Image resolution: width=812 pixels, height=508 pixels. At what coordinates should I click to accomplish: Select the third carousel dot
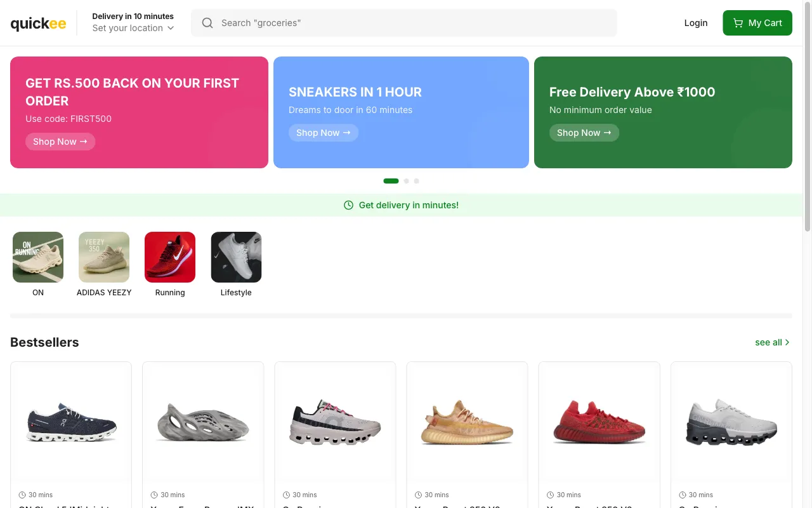(417, 181)
